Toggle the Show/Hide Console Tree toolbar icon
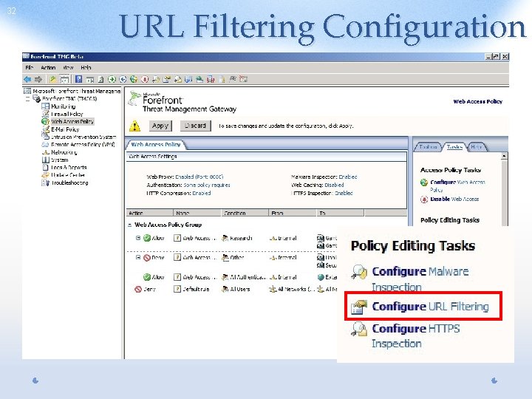 (64, 79)
